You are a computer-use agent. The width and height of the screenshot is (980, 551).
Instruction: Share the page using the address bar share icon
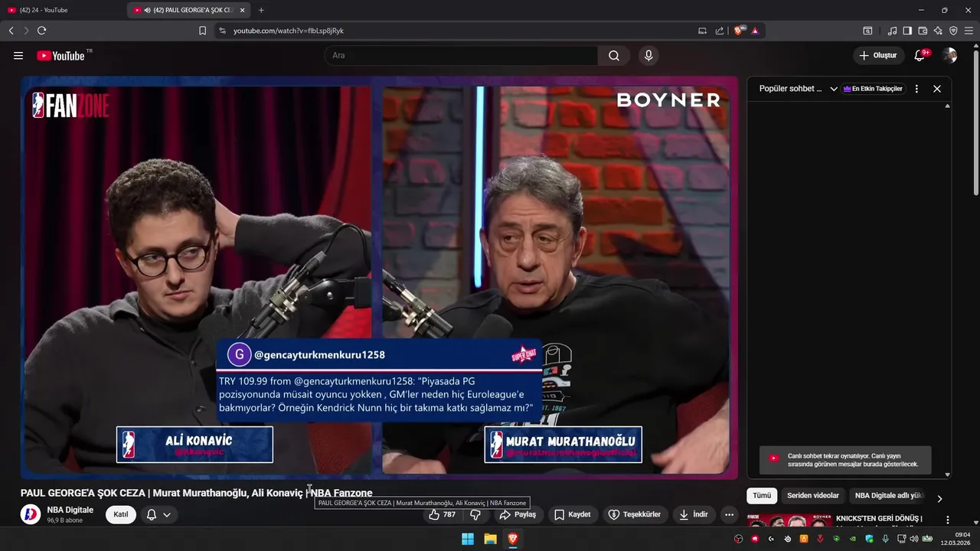click(720, 31)
